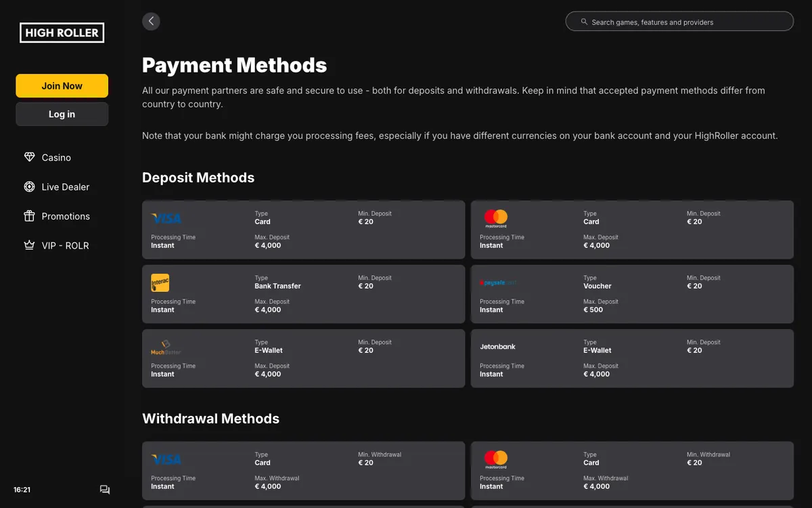The height and width of the screenshot is (508, 812).
Task: Click € 20 min withdrawal in Visa card
Action: point(365,463)
